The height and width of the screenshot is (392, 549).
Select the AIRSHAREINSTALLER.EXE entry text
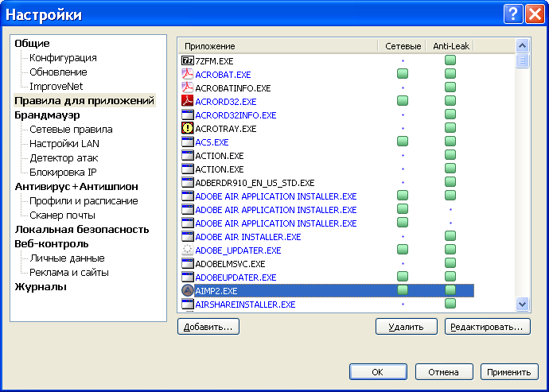pos(245,305)
